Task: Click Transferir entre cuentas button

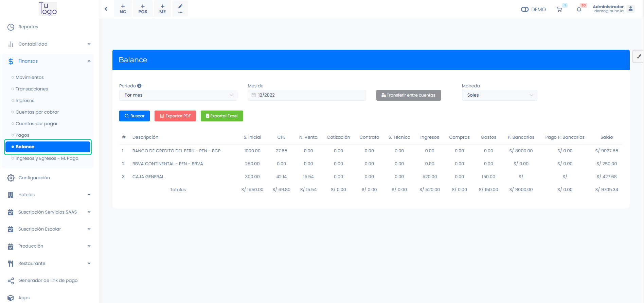Action: 408,95
